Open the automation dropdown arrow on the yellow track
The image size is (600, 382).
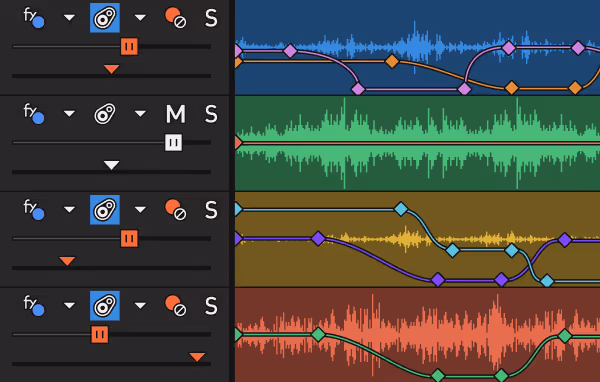140,209
